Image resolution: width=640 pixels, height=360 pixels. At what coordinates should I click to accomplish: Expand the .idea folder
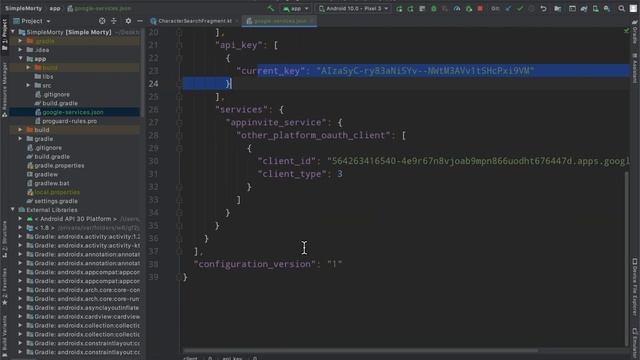20,50
